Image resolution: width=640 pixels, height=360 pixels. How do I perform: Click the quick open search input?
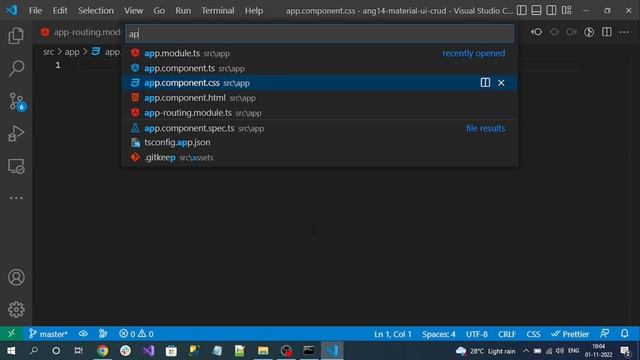tap(320, 33)
